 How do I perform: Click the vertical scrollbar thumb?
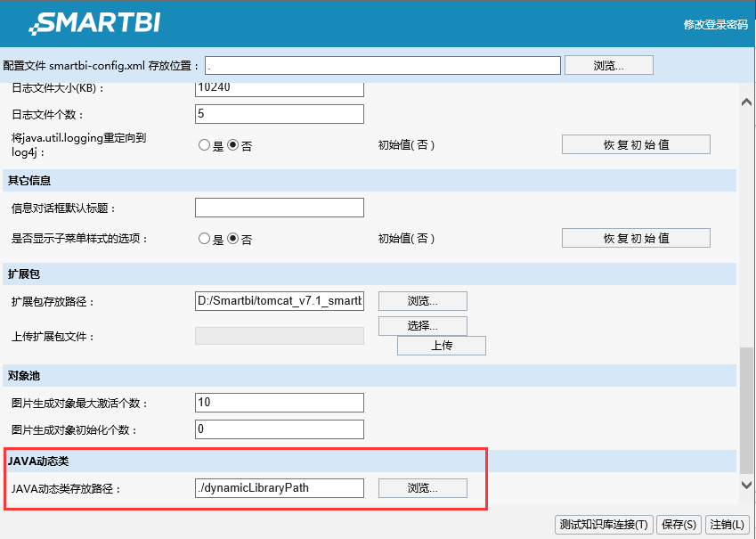point(746,410)
